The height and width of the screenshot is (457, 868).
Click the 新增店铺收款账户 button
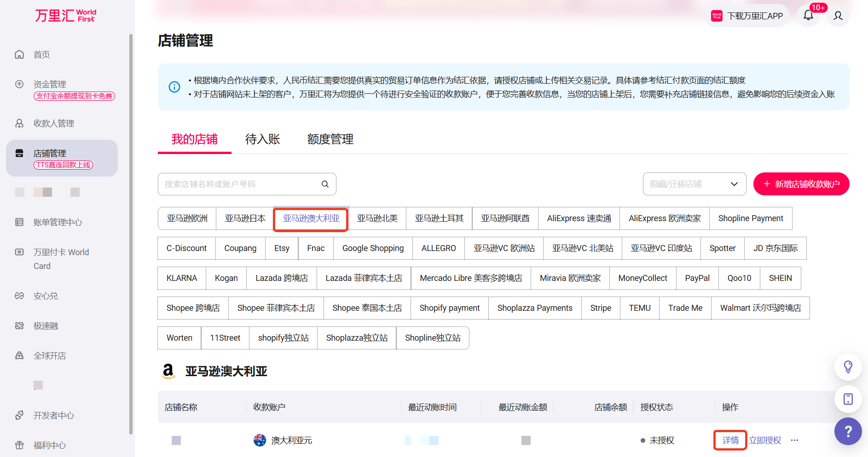[801, 184]
